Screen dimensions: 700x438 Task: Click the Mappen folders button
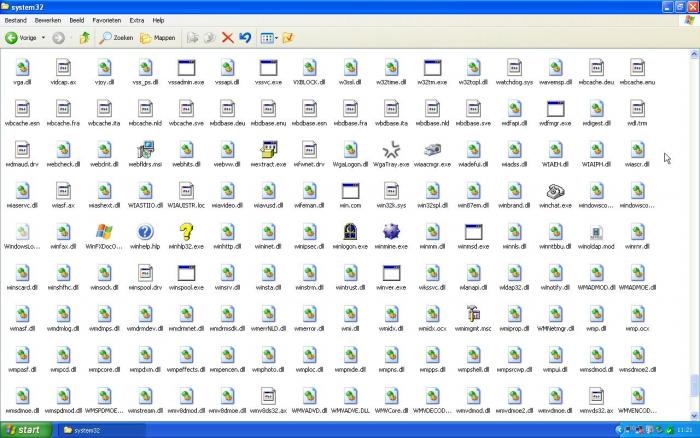click(x=157, y=38)
